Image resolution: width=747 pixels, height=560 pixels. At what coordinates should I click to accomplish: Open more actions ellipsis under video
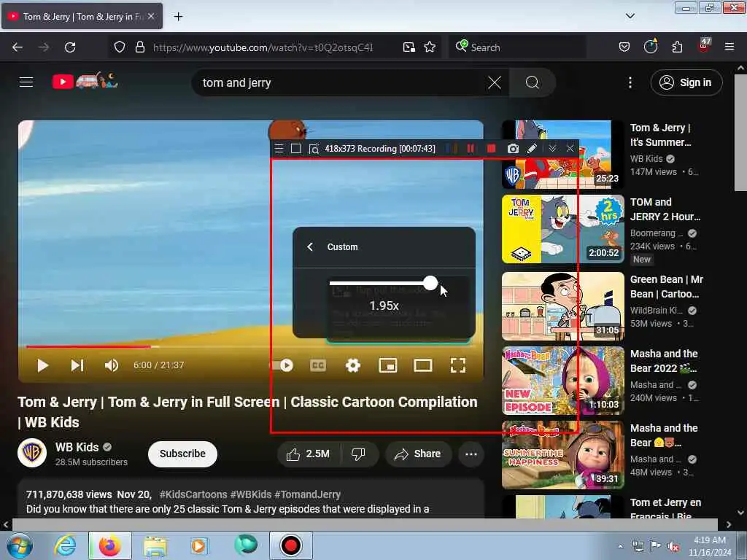[471, 454]
